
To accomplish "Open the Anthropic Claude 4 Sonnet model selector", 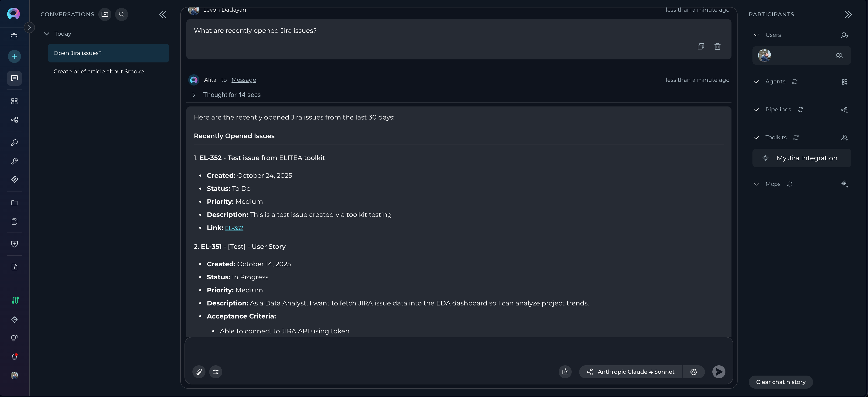I will [630, 372].
